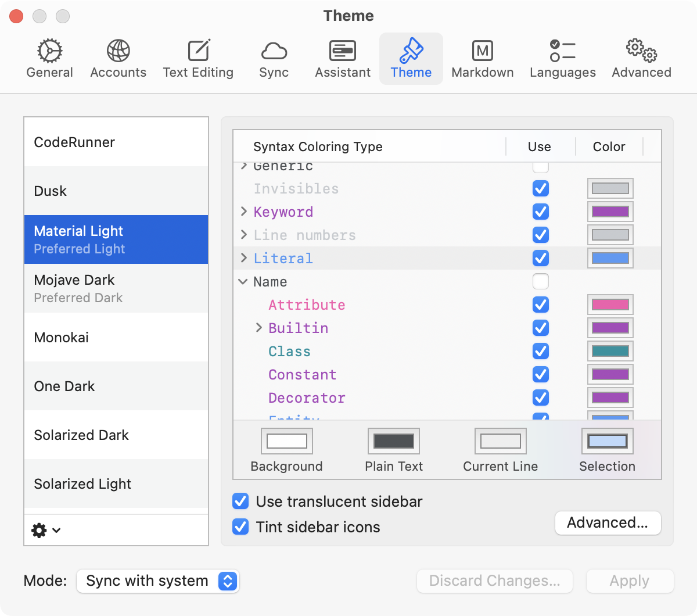Collapse the Name syntax group
Screen dimensions: 697x616
coord(243,282)
